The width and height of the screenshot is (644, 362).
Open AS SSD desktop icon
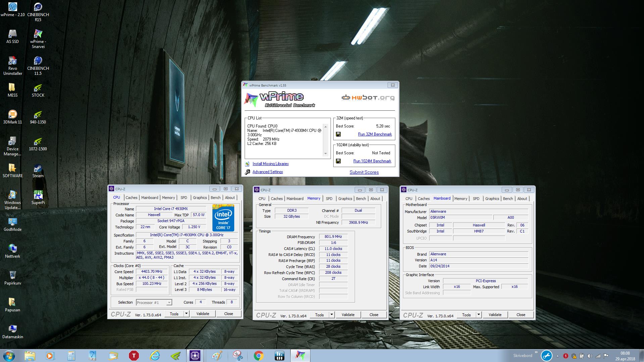pyautogui.click(x=13, y=36)
